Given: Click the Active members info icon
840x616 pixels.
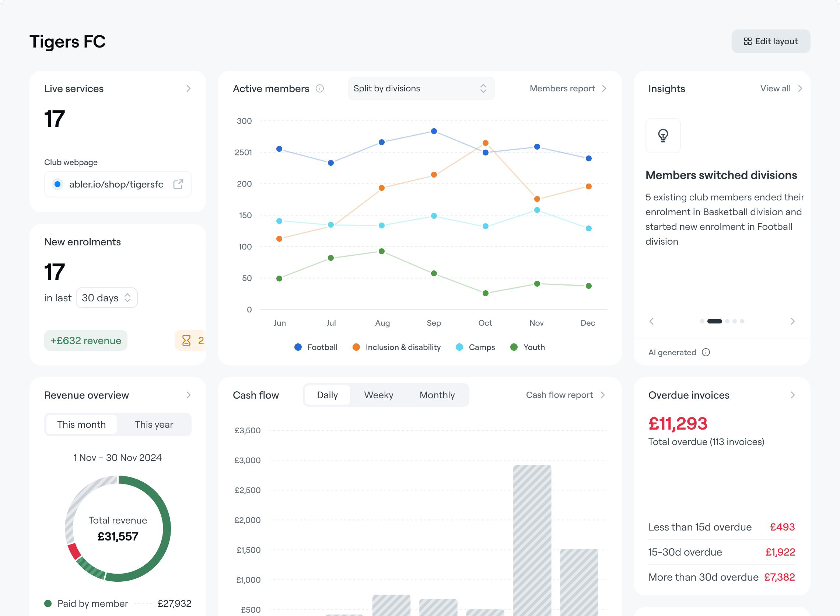Looking at the screenshot, I should [319, 89].
